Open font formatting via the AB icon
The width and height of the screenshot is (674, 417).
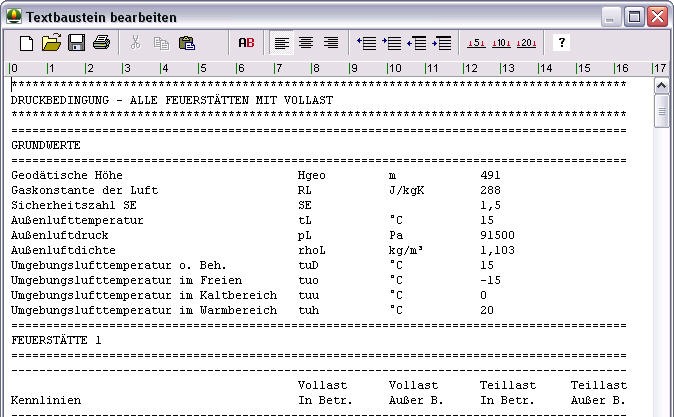click(x=246, y=43)
